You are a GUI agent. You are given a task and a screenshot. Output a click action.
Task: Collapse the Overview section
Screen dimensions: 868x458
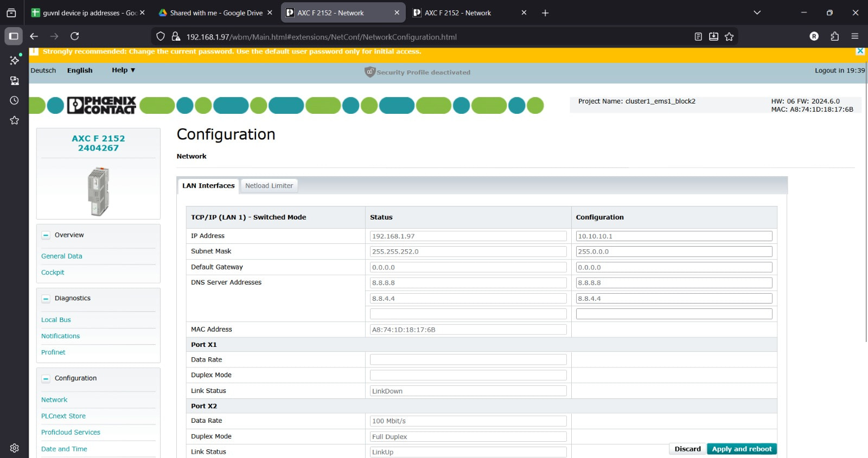[46, 235]
